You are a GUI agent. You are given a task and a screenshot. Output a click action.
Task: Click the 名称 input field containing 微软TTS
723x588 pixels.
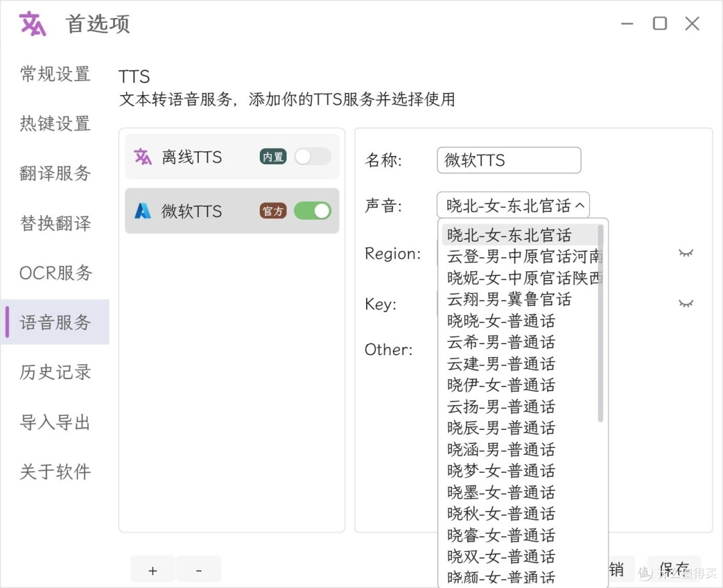pos(509,160)
